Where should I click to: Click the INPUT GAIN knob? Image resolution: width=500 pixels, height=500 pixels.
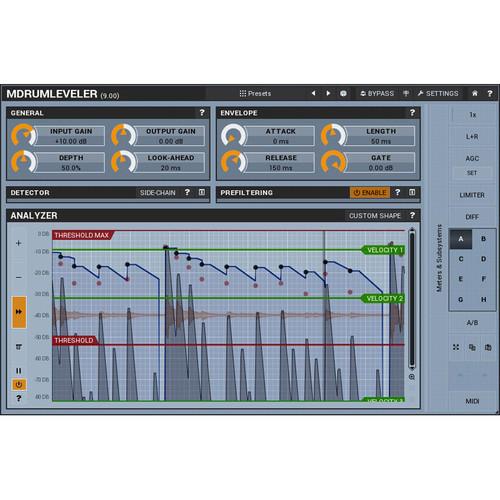pyautogui.click(x=23, y=135)
